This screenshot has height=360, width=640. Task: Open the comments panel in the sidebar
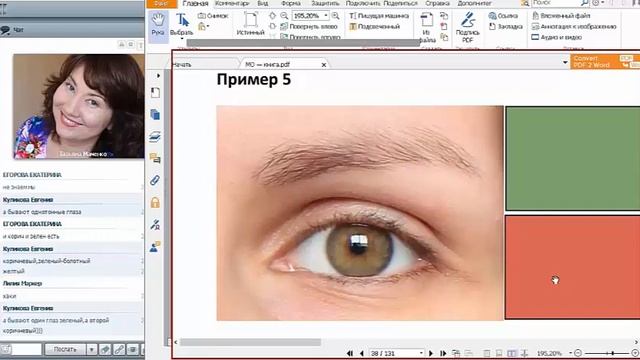[155, 158]
